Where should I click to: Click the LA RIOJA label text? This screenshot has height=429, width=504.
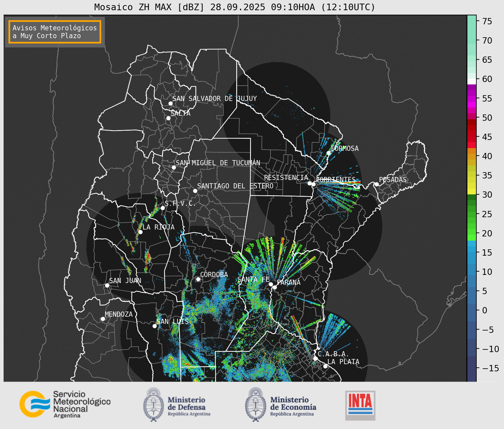point(158,227)
